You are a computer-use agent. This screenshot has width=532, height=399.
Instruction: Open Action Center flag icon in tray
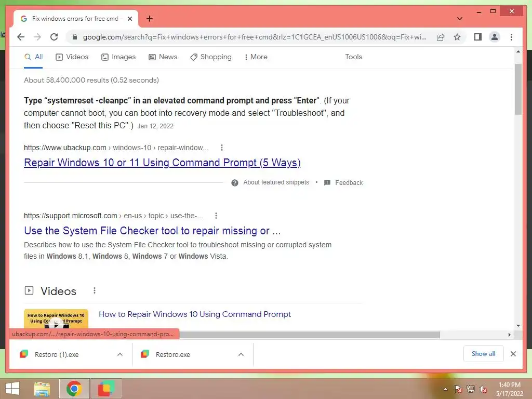pos(458,389)
